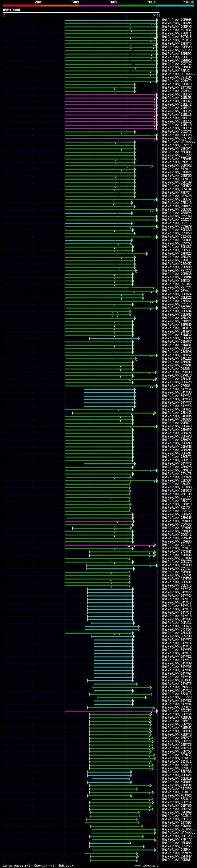Select label UniRef100_Q1EL14
This screenshot has width=197, height=868.
177,128
